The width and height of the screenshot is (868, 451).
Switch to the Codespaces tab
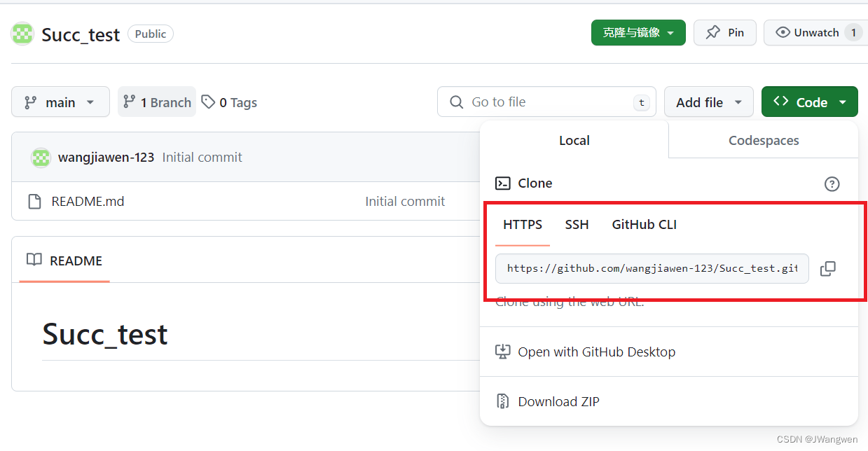pyautogui.click(x=764, y=140)
